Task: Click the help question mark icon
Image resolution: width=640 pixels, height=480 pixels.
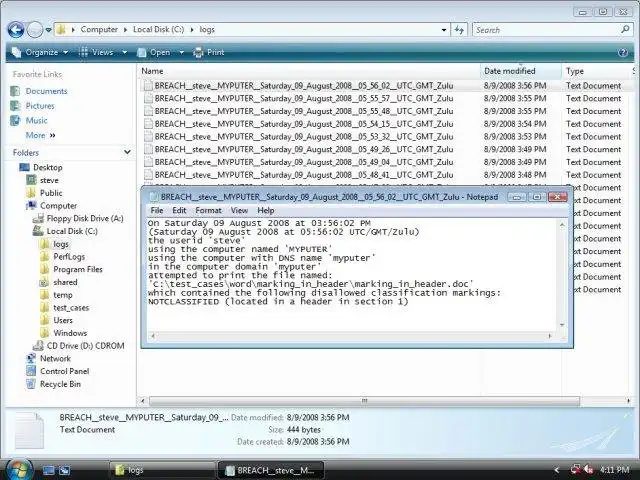Action: (x=623, y=52)
